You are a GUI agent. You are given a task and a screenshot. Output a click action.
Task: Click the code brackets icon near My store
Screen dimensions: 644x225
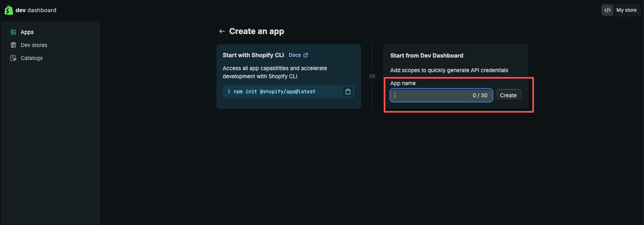[x=607, y=10]
